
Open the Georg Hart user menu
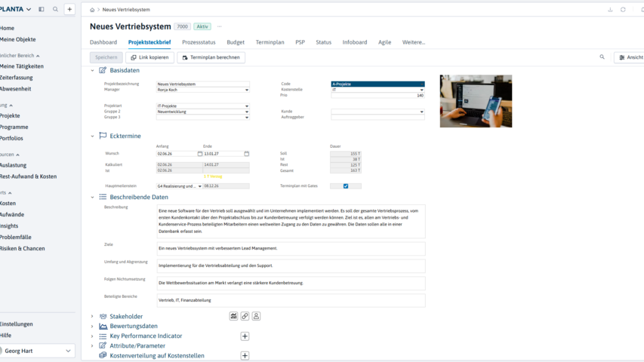point(38,351)
